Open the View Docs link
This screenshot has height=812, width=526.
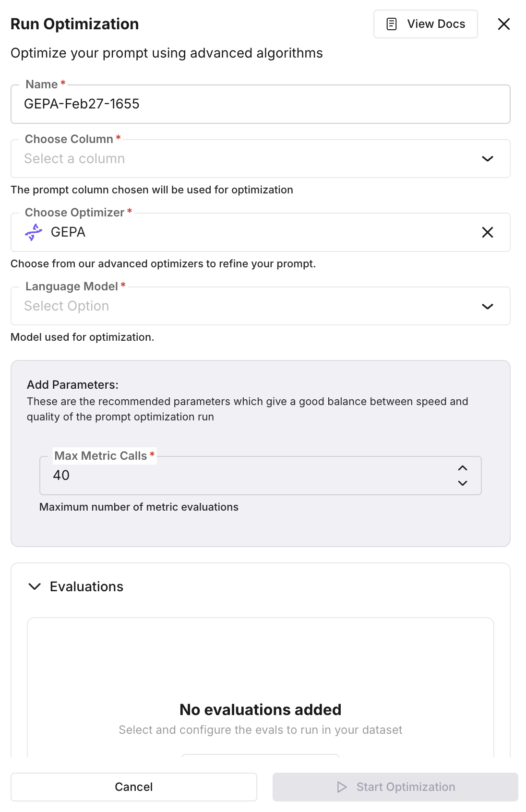[x=425, y=24]
